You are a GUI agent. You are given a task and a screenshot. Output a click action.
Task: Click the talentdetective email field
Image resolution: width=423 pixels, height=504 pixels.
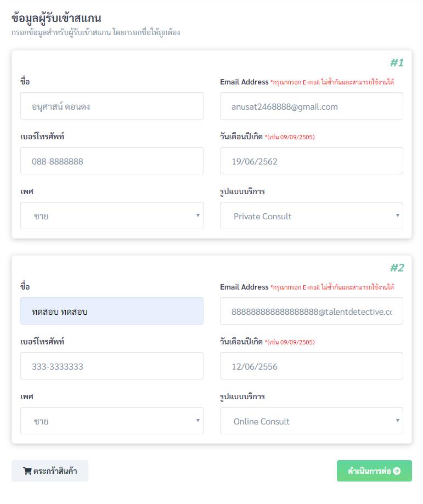(x=312, y=311)
